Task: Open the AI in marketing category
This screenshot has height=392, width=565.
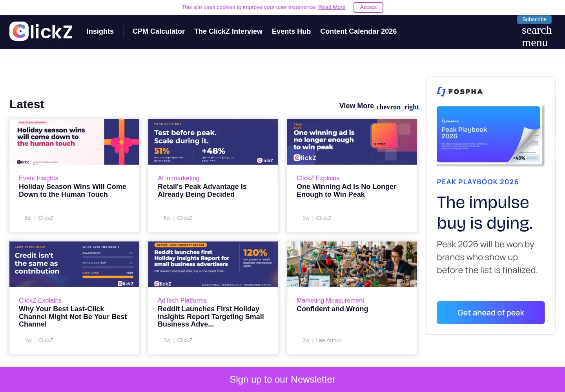Action: 179,178
